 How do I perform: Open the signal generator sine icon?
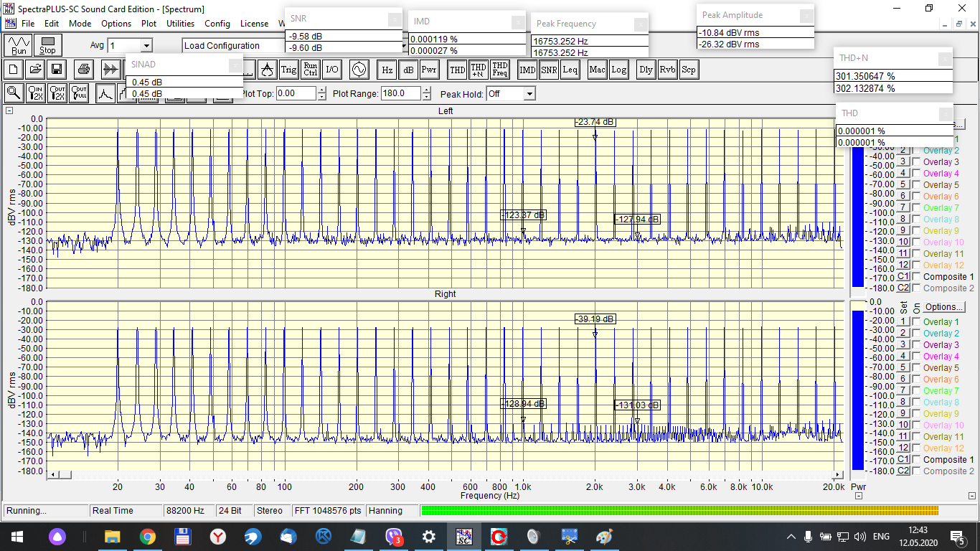[x=358, y=70]
